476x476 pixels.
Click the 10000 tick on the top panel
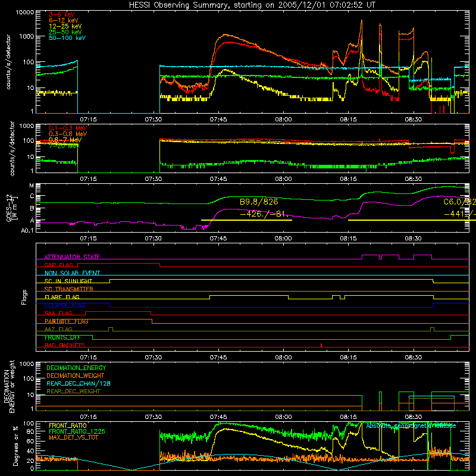point(25,12)
